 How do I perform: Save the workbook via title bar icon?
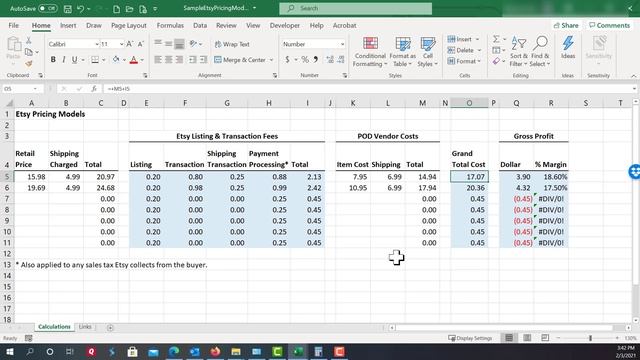tap(68, 8)
